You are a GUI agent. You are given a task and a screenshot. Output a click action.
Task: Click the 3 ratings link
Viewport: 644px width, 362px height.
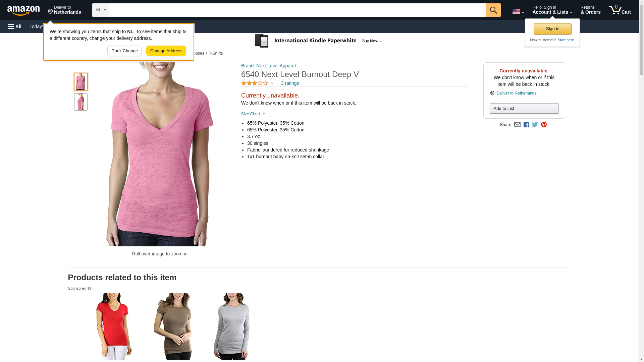290,83
